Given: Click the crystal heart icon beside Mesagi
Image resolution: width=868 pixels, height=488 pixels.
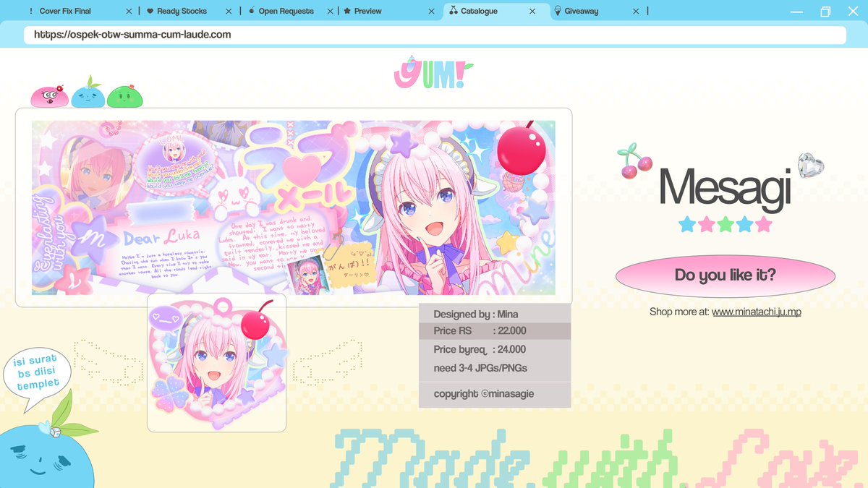Looking at the screenshot, I should [810, 166].
